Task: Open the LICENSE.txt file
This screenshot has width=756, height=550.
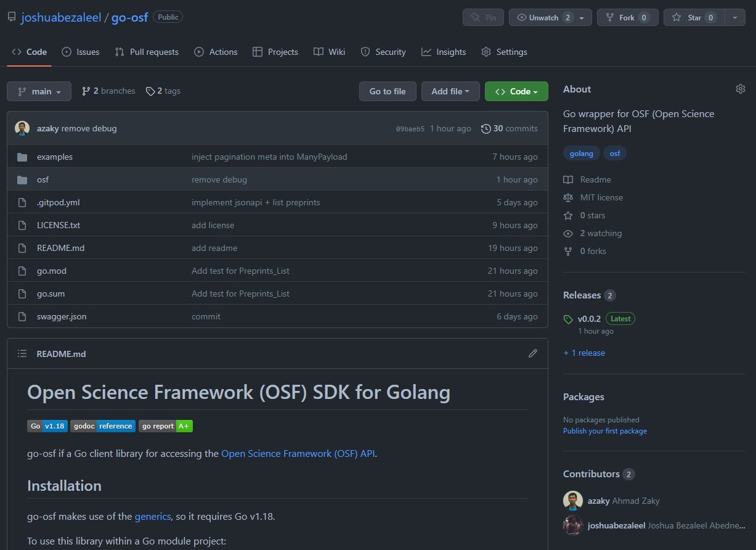Action: click(59, 225)
